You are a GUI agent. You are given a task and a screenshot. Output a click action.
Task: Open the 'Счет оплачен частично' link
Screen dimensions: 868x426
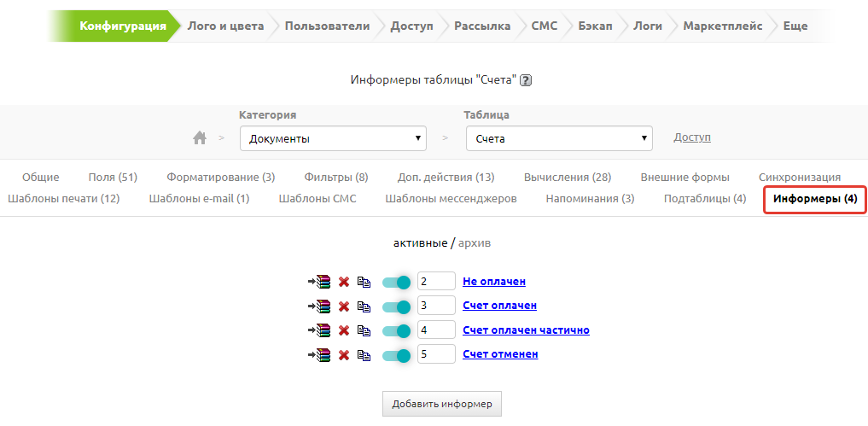pos(526,330)
